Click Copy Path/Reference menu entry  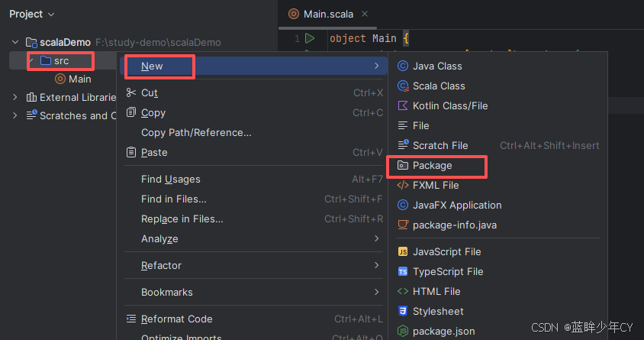(254, 133)
